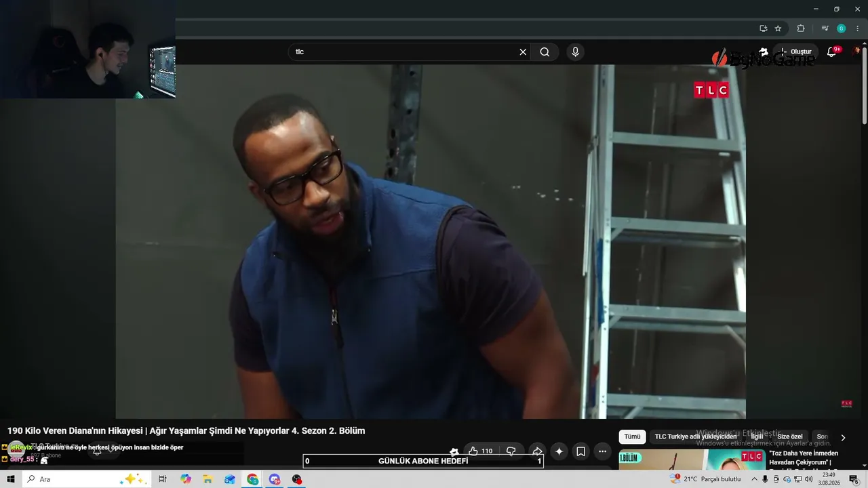Viewport: 868px width, 488px height.
Task: Open Task View on the taskbar
Action: point(163,479)
